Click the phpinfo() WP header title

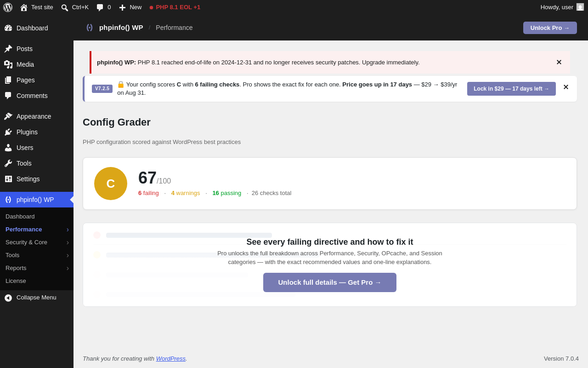(x=121, y=28)
